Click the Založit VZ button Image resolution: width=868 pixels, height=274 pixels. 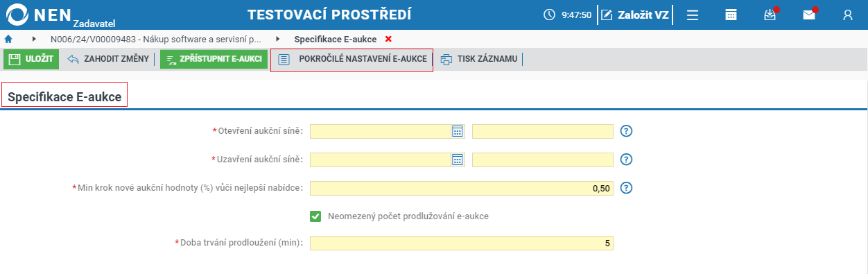tap(635, 15)
